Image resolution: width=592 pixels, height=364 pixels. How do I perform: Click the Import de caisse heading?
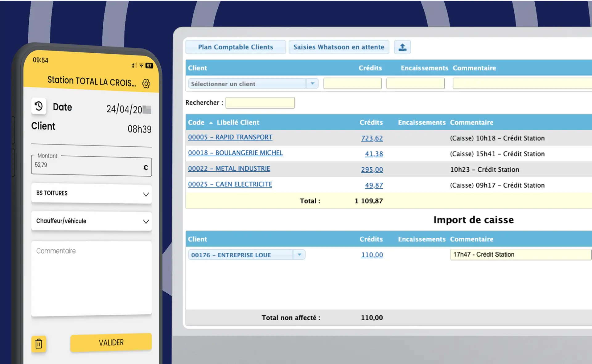(x=474, y=220)
